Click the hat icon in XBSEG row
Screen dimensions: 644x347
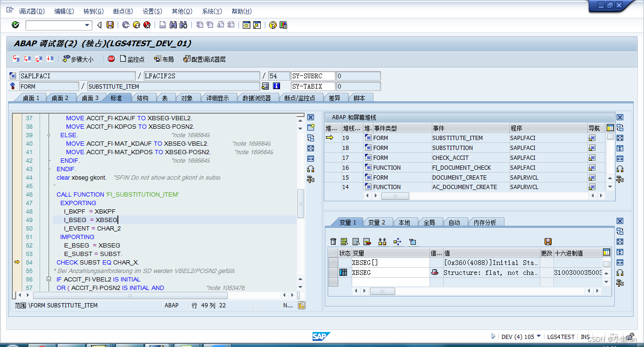(434, 273)
